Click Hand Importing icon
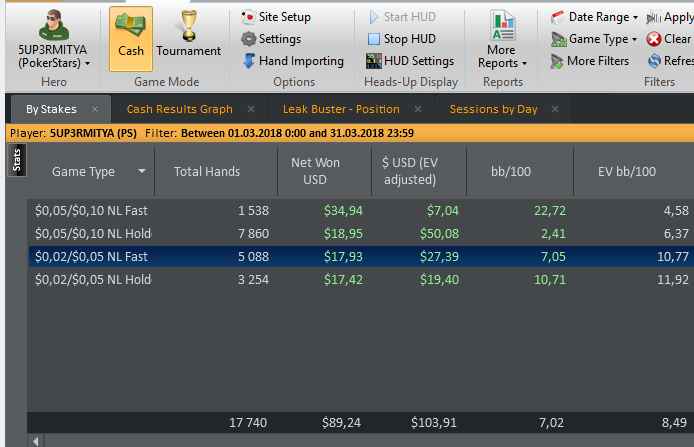This screenshot has height=447, width=694. click(250, 61)
